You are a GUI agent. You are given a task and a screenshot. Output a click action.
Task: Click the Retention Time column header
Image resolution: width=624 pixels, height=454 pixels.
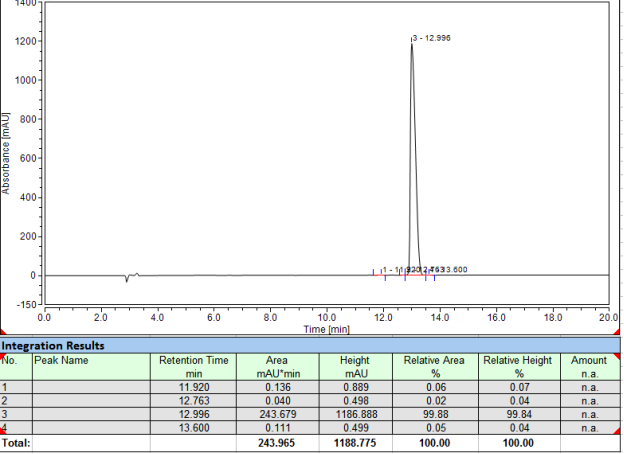pyautogui.click(x=194, y=366)
